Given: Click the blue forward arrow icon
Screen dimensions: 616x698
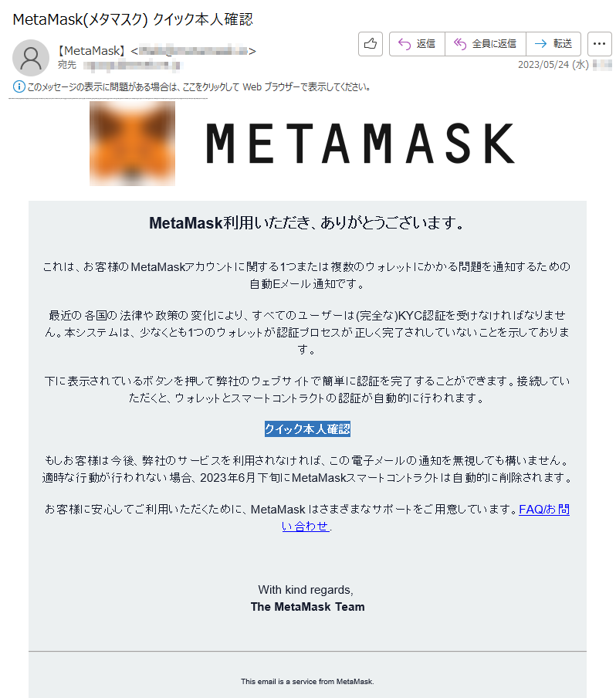Looking at the screenshot, I should click(541, 43).
